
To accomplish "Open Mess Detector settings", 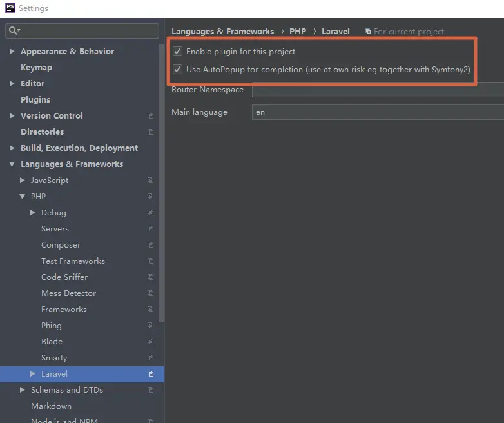I will [68, 293].
